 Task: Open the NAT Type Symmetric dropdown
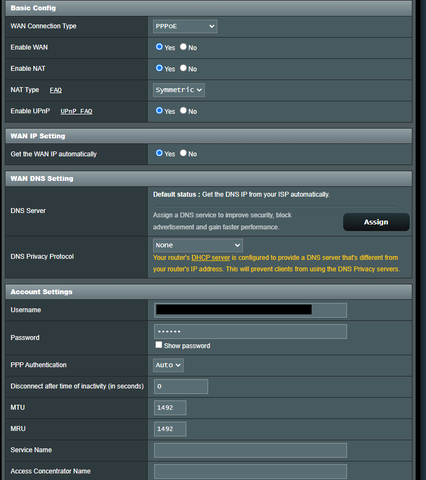179,90
